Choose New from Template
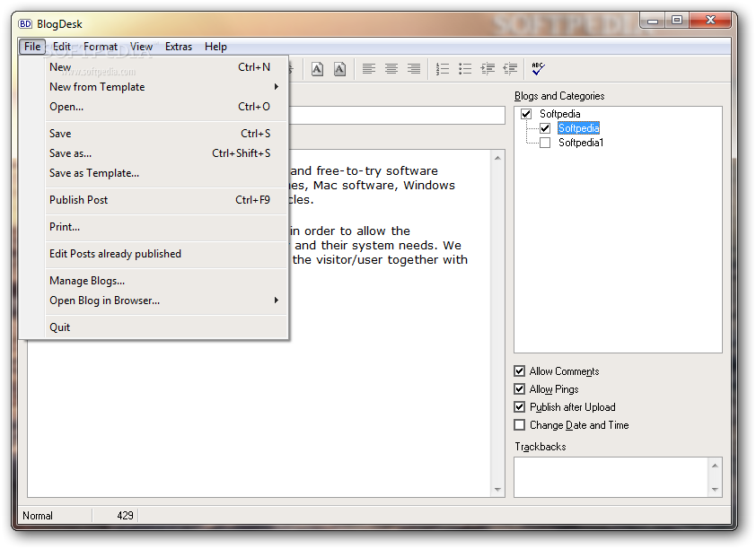The image size is (756, 549). point(166,87)
